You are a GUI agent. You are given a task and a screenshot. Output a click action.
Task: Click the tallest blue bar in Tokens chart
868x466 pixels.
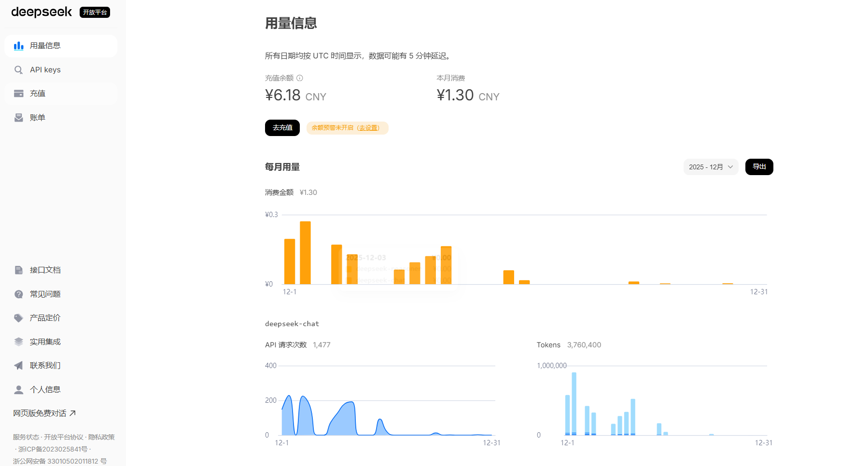(574, 404)
